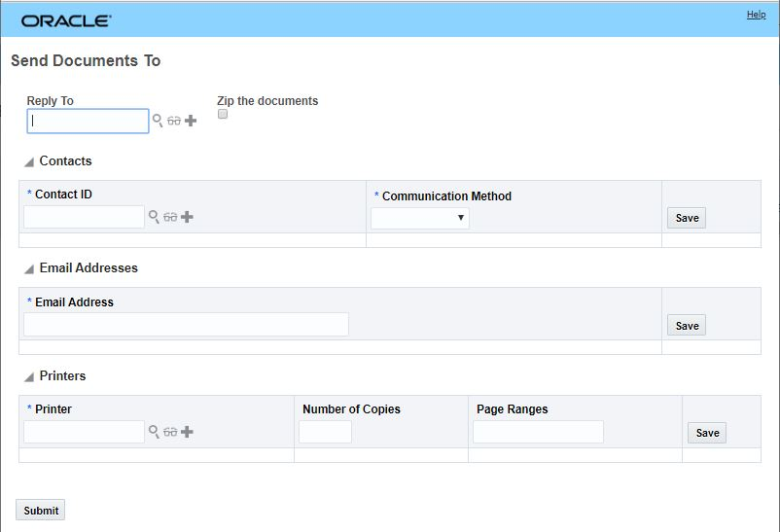Click the Email Address input field
This screenshot has height=532, width=780.
click(186, 325)
